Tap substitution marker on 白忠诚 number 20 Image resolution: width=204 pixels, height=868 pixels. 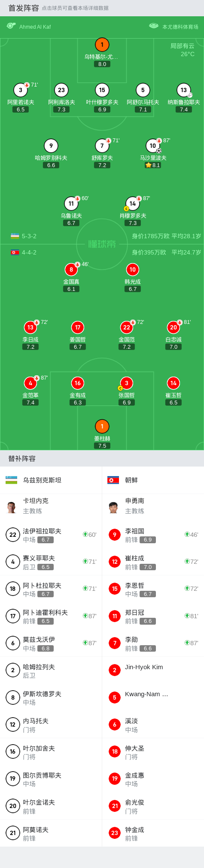pyautogui.click(x=180, y=322)
